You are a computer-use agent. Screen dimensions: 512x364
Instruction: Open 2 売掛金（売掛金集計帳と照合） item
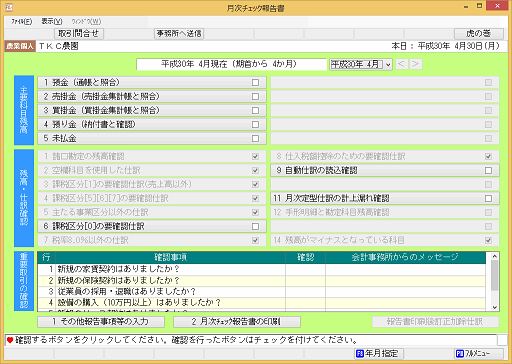click(x=152, y=96)
